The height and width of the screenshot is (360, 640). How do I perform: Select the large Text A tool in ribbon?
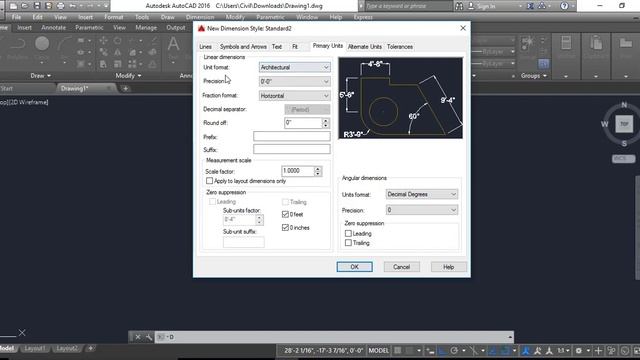pyautogui.click(x=173, y=44)
